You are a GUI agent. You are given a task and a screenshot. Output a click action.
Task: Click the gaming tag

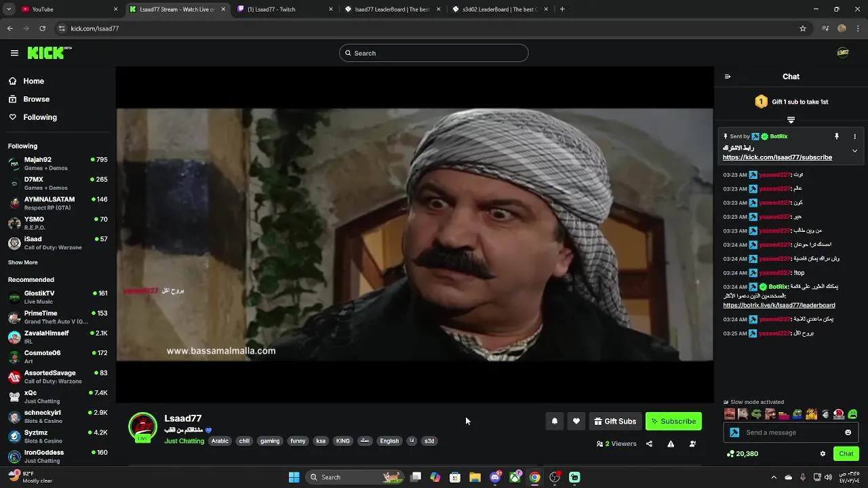click(270, 441)
